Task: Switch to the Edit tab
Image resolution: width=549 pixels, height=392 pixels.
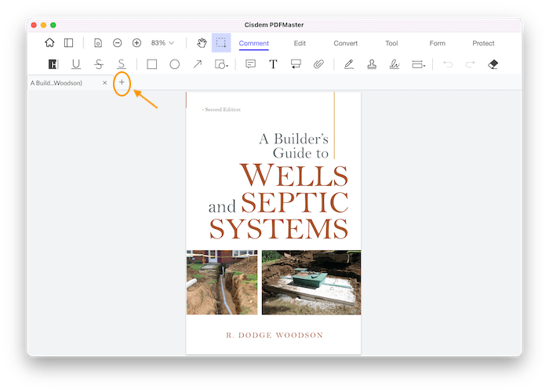Action: (x=300, y=43)
